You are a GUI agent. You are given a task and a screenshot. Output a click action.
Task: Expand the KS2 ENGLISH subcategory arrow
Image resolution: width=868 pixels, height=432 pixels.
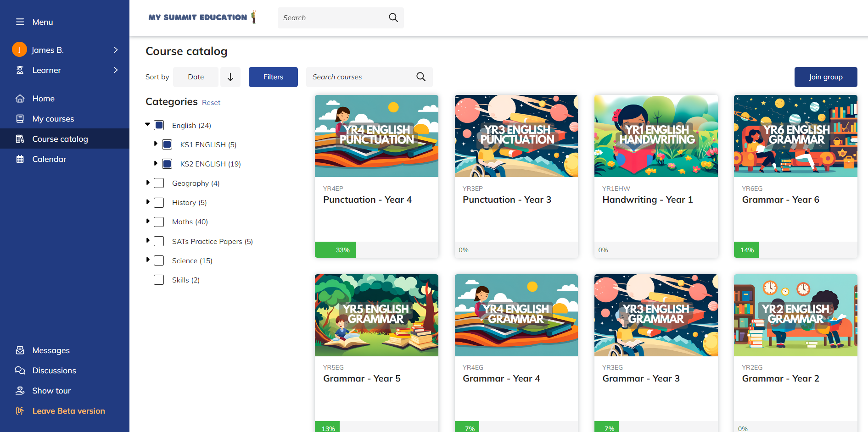pyautogui.click(x=156, y=163)
